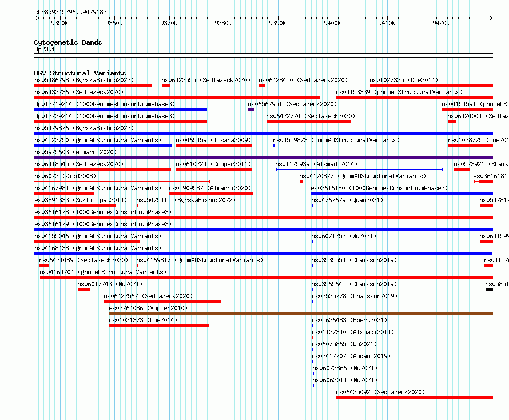This screenshot has height=420, width=509.
Task: Select nsv1031373 (Coe2014) label
Action: coord(143,320)
